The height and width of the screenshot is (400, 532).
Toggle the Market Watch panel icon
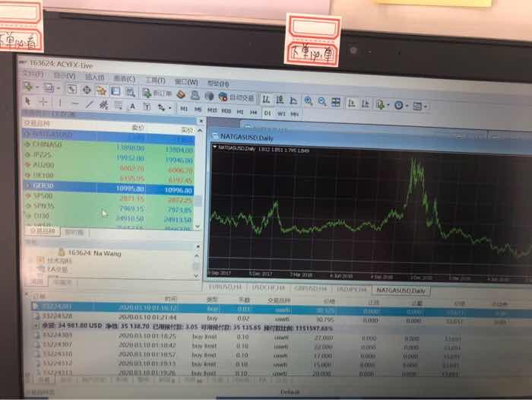[71, 89]
